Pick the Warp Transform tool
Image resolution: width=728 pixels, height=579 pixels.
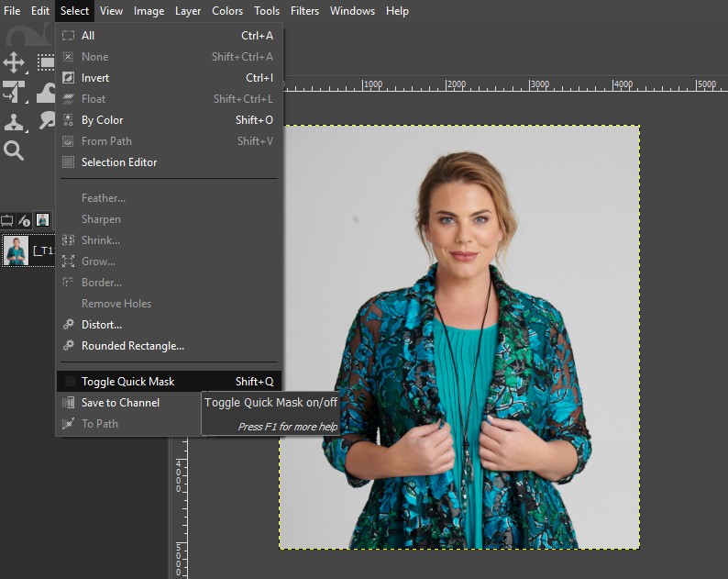tap(45, 92)
